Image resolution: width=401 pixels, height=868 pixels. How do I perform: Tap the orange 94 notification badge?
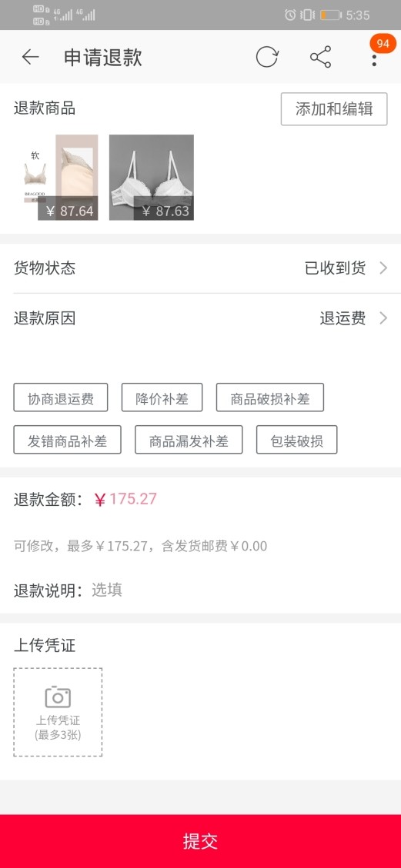(x=383, y=43)
